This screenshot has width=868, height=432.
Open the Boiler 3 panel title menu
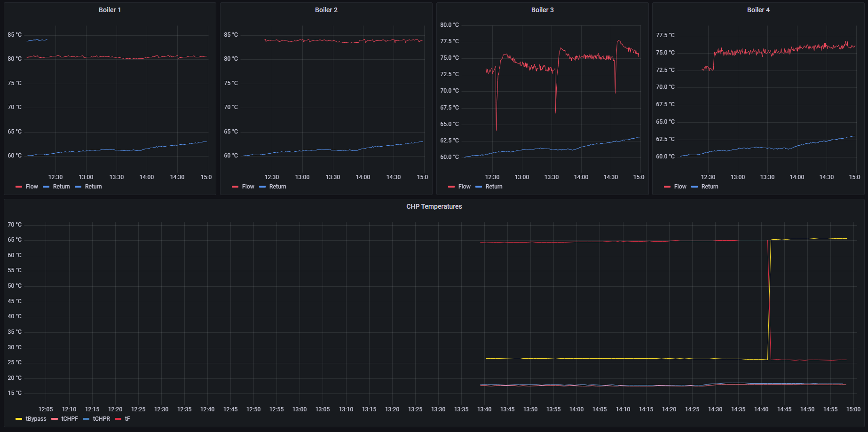542,10
